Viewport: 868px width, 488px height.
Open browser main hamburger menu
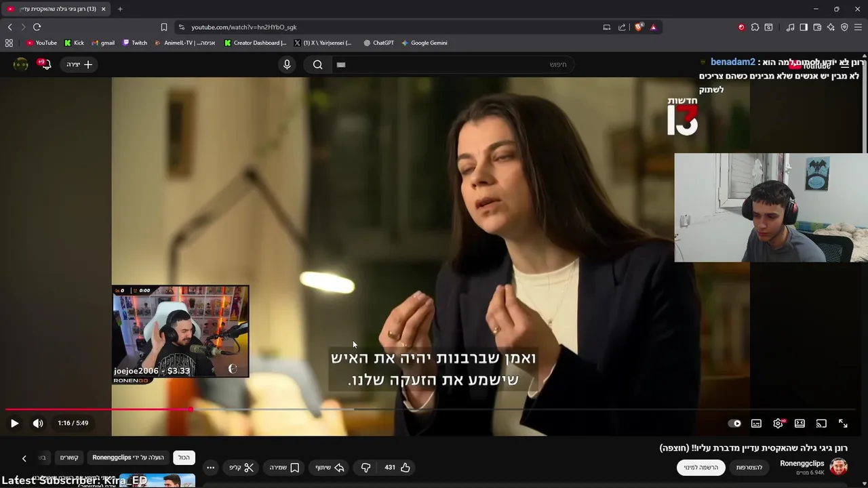pyautogui.click(x=858, y=27)
